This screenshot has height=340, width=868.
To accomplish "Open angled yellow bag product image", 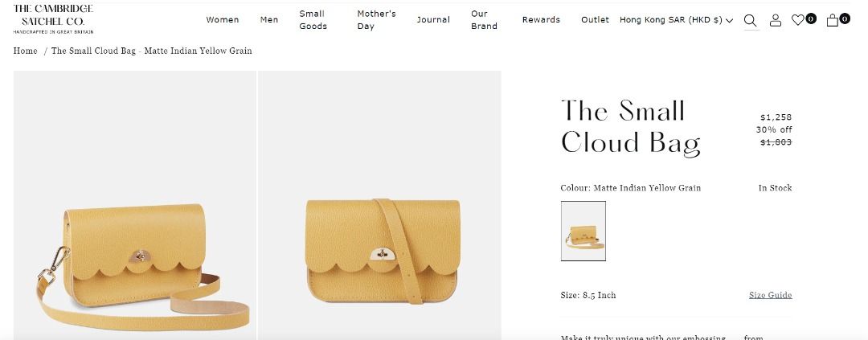I will tap(135, 206).
